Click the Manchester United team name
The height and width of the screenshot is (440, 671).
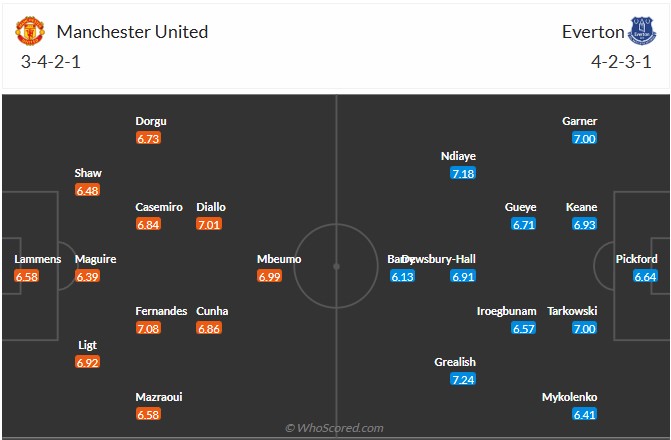(x=133, y=31)
